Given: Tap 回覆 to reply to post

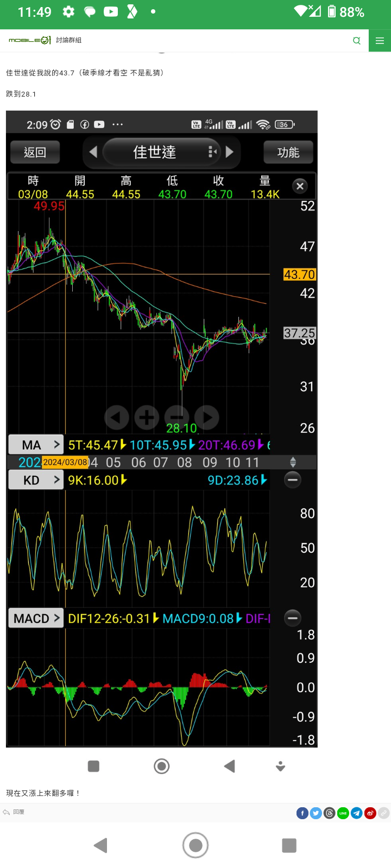Looking at the screenshot, I should (14, 812).
